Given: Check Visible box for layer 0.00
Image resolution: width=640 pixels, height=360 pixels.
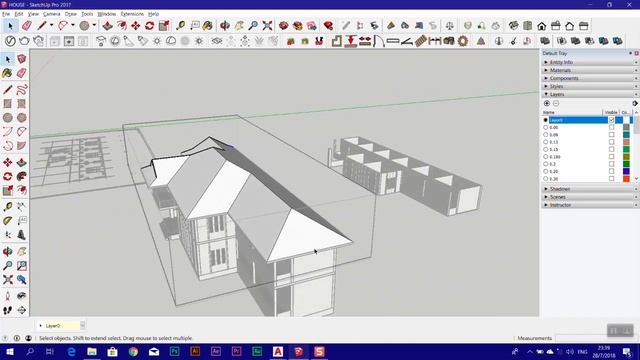Looking at the screenshot, I should tap(611, 127).
